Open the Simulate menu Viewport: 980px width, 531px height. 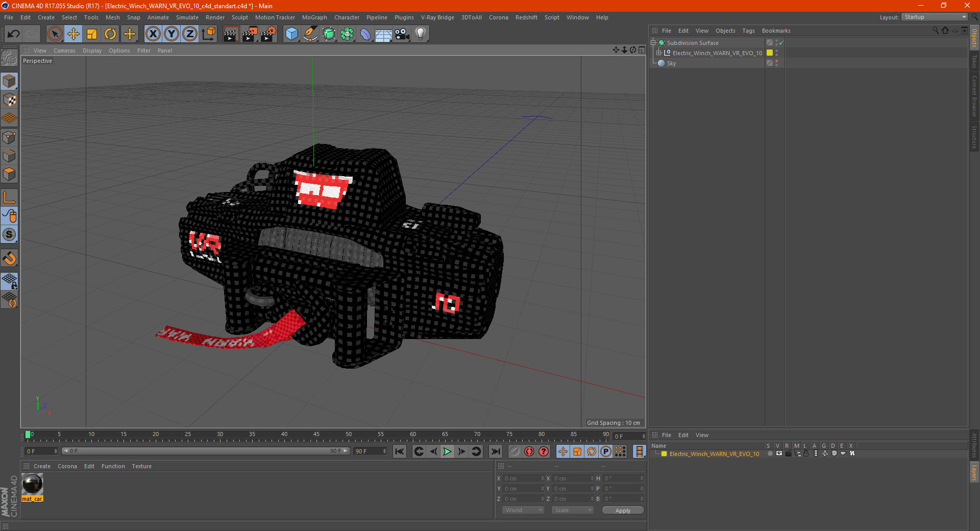point(187,17)
